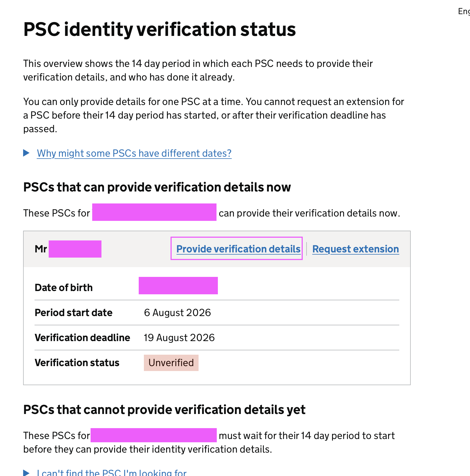
Task: Click the Date of birth row label
Action: [64, 288]
